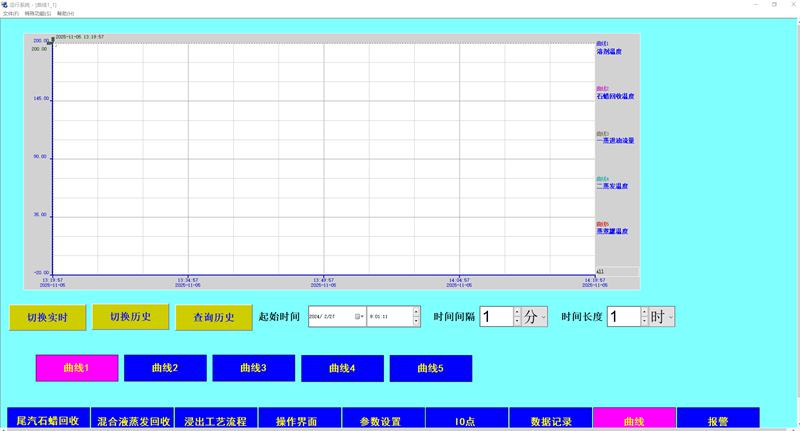
Task: Switch to the 尾汽石蜡回收 page
Action: 48,421
